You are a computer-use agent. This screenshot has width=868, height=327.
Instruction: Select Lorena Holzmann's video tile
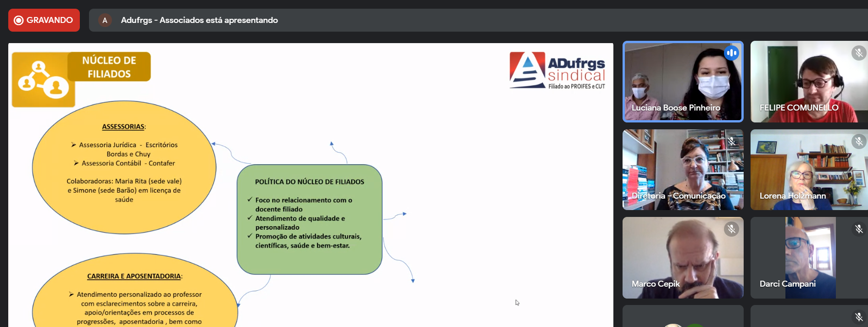(x=808, y=170)
